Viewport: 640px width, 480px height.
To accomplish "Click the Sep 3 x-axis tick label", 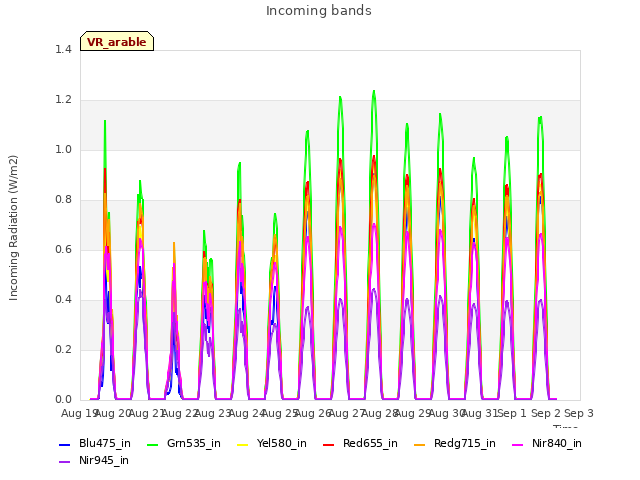I will [x=579, y=413].
